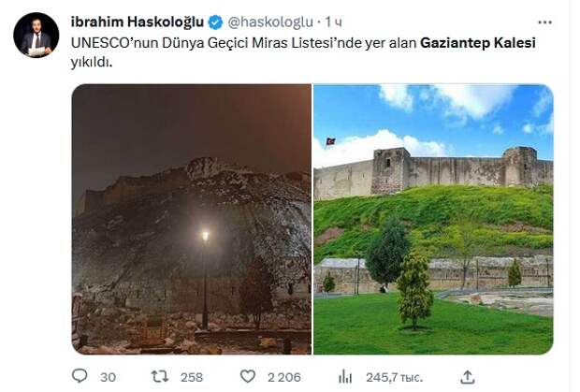This screenshot has height=392, width=580.
Task: Open the night-time collapsed castle photo
Action: (x=192, y=219)
